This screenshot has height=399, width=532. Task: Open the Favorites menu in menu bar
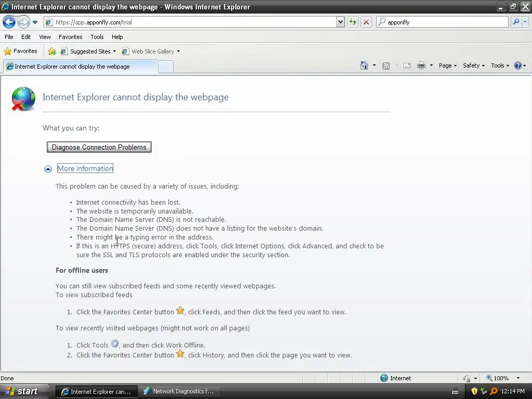[70, 37]
